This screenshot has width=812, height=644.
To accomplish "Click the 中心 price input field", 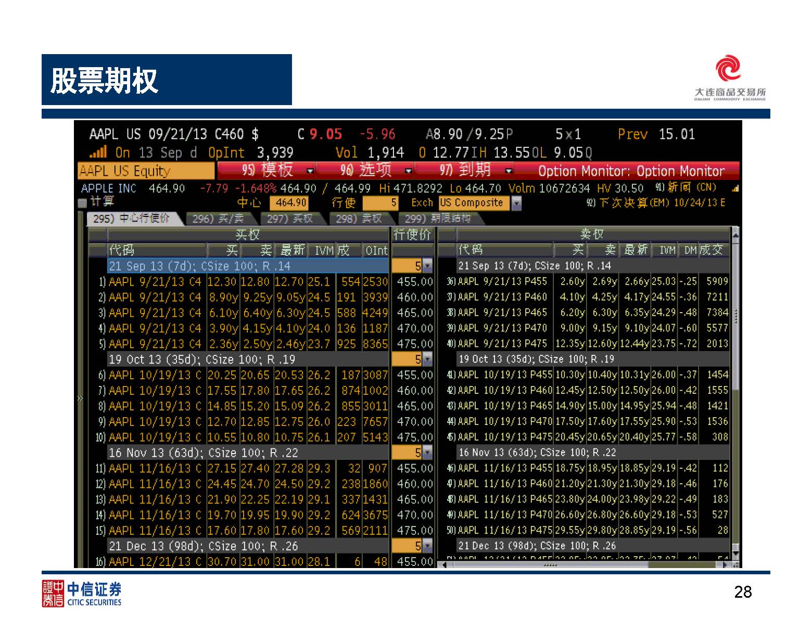I will 289,203.
